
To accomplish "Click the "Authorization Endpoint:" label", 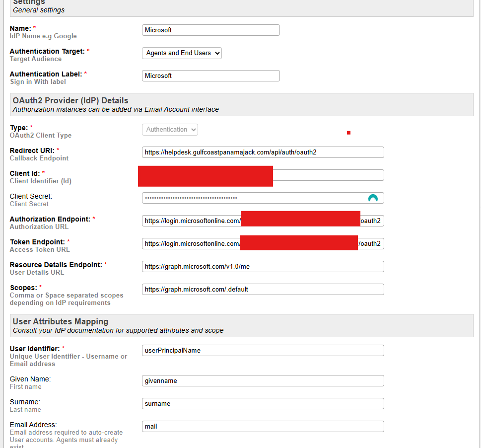I will coord(50,219).
